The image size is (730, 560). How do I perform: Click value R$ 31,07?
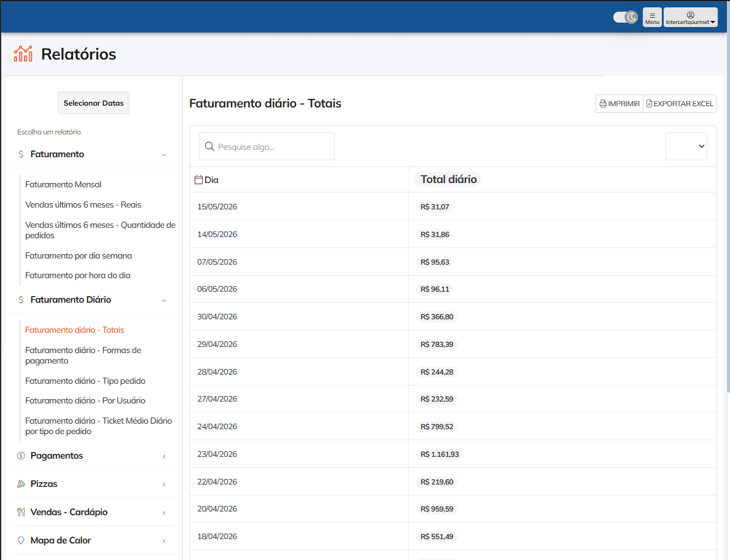pos(435,207)
